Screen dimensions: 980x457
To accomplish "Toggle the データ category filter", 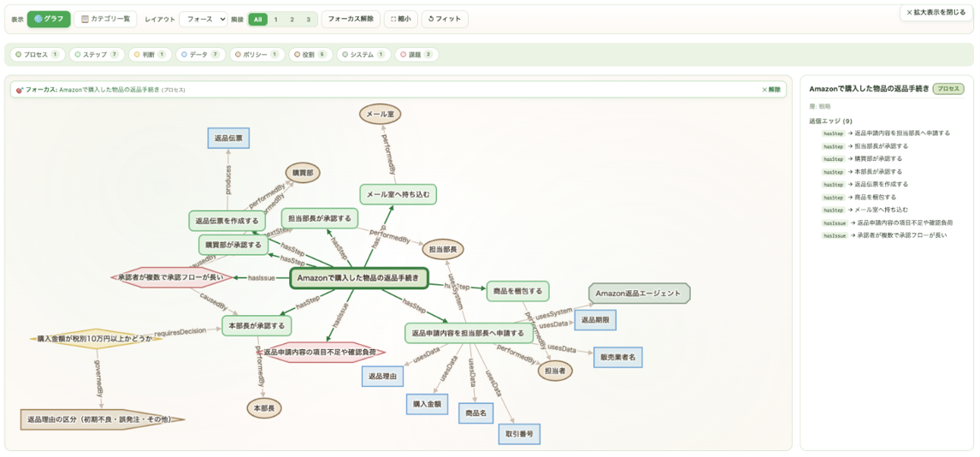I will [200, 55].
